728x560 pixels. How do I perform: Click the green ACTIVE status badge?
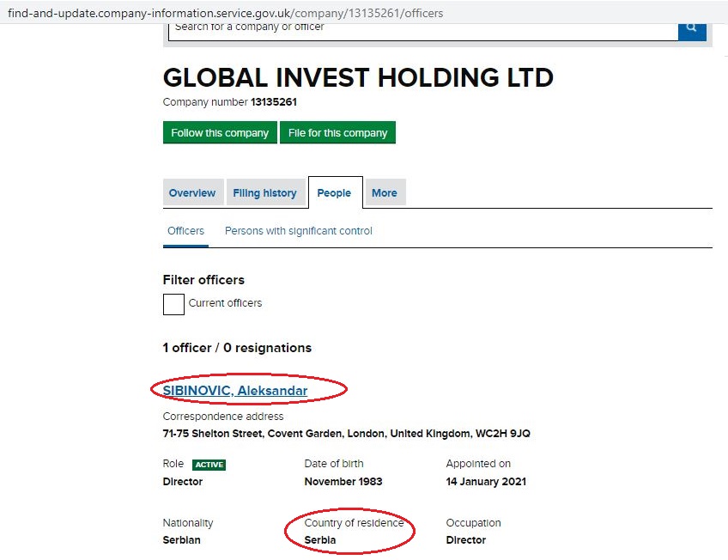click(209, 465)
